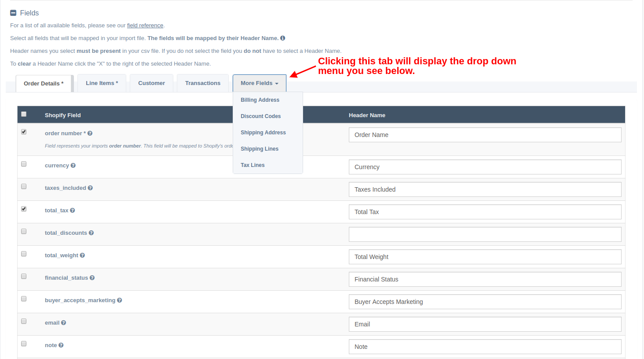
Task: Check the total_discounts field checkbox
Action: (x=24, y=231)
